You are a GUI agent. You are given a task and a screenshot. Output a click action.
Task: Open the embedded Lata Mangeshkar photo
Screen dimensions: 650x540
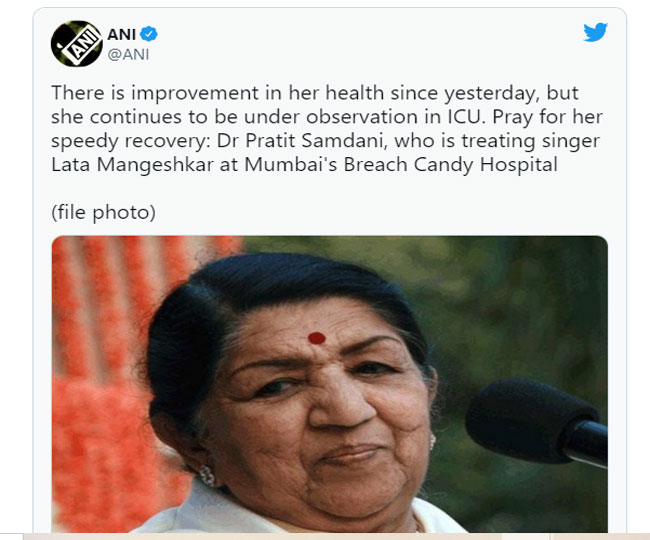click(x=330, y=384)
